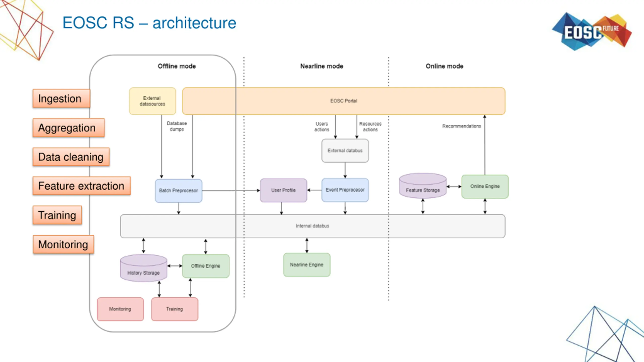Click the orange Training label
This screenshot has width=644, height=362.
click(x=57, y=215)
